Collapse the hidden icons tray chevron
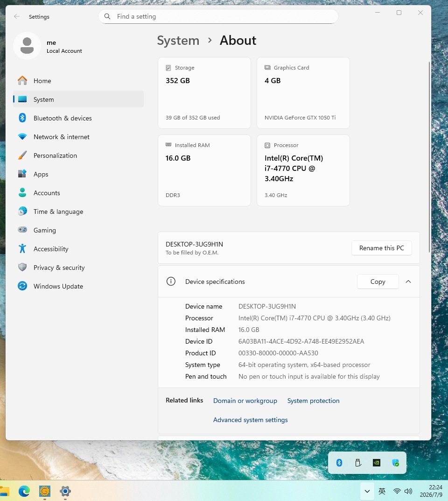Image resolution: width=448 pixels, height=501 pixels. pos(367,491)
